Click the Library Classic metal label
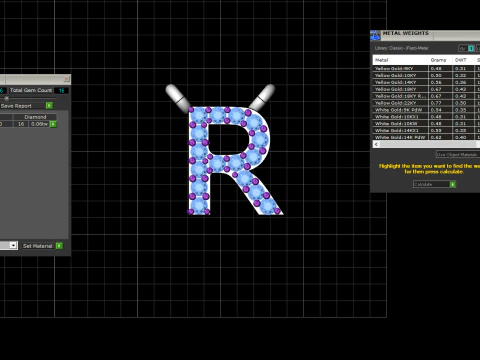Viewport: 480px width, 360px height. pos(401,48)
